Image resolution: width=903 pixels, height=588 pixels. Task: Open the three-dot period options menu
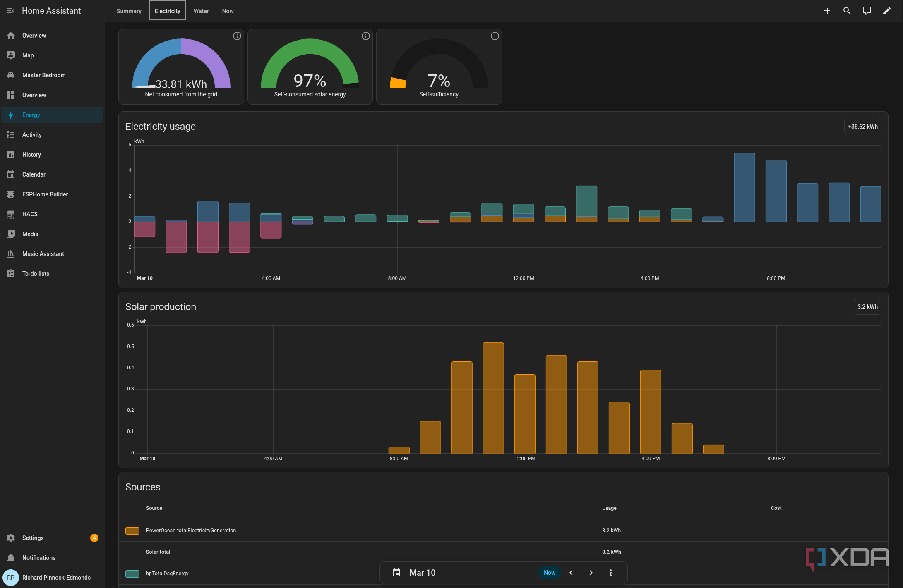click(611, 573)
